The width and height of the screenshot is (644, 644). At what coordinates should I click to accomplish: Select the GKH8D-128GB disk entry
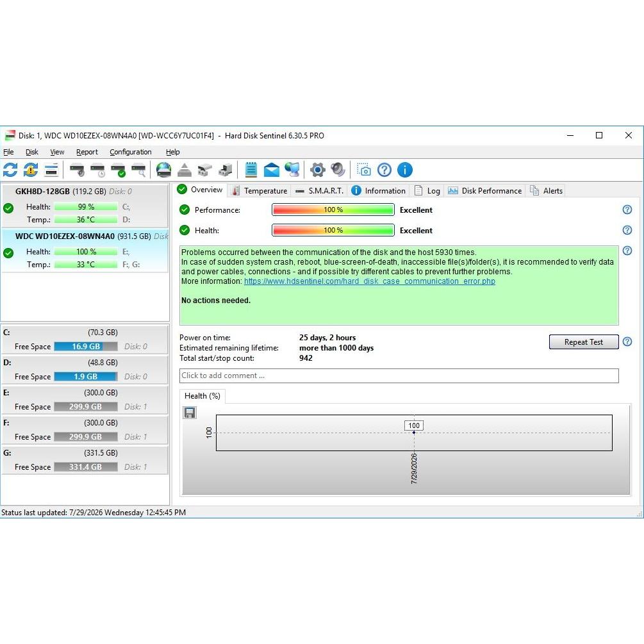click(x=85, y=205)
